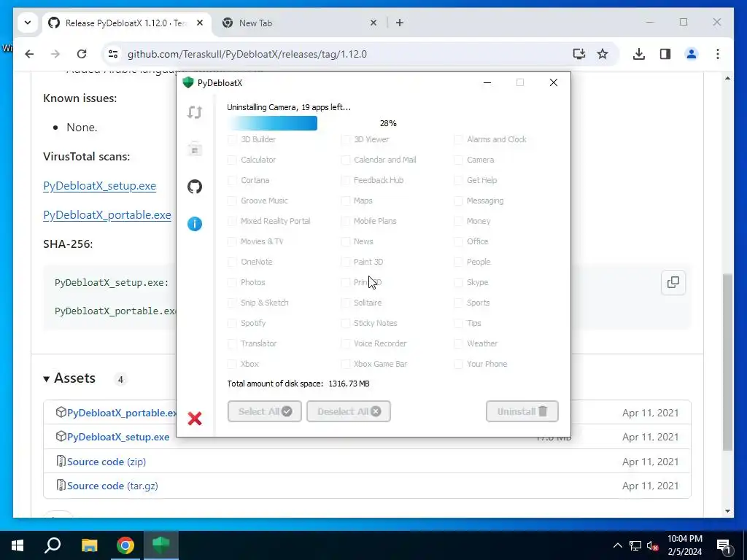The image size is (747, 560).
Task: Download PyDebloatX_setup.exe from Assets
Action: [x=118, y=437]
